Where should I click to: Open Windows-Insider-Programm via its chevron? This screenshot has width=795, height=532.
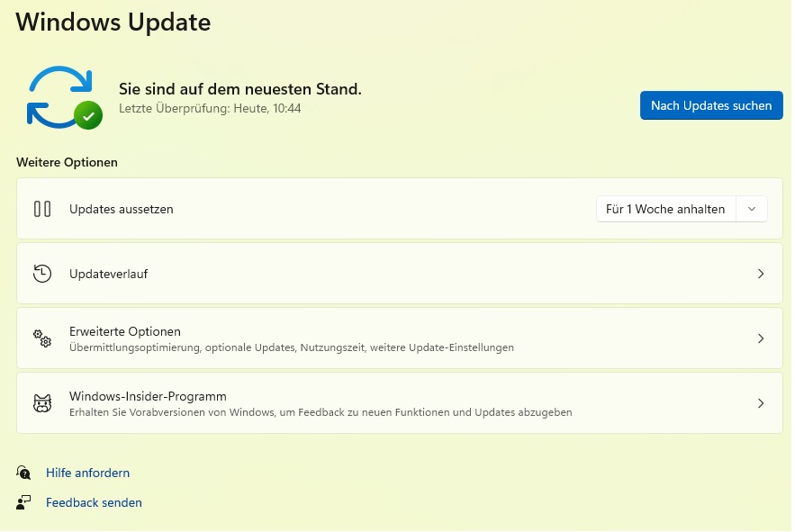click(761, 403)
